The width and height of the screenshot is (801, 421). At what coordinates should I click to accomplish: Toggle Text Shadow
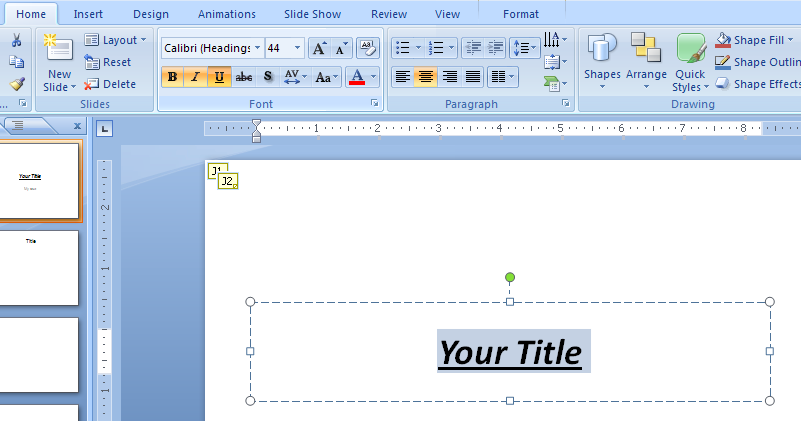(268, 77)
